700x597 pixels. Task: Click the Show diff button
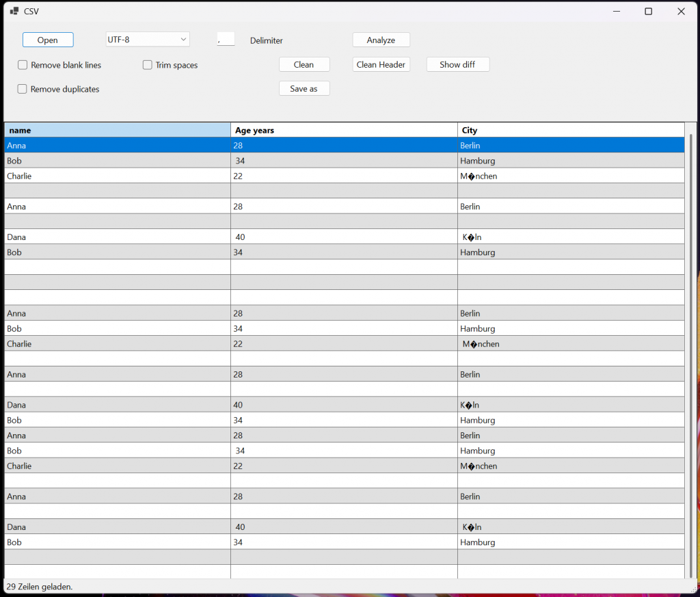[458, 64]
